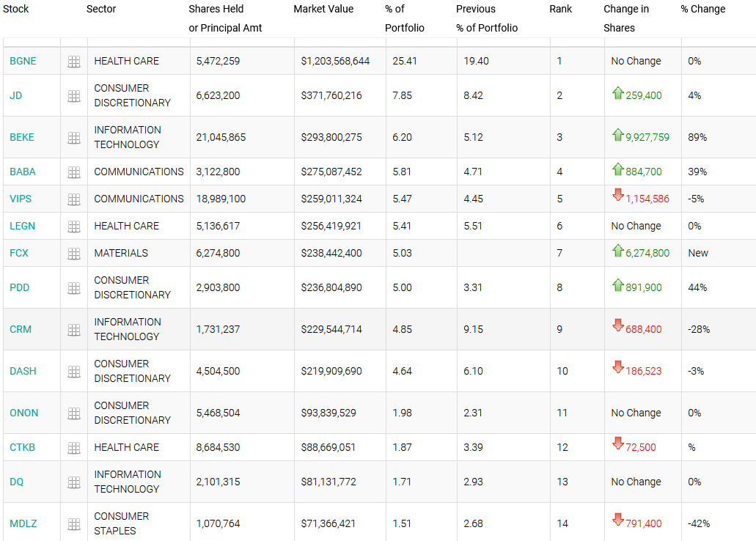Open the FCX stock link
This screenshot has height=541, width=756.
19,253
